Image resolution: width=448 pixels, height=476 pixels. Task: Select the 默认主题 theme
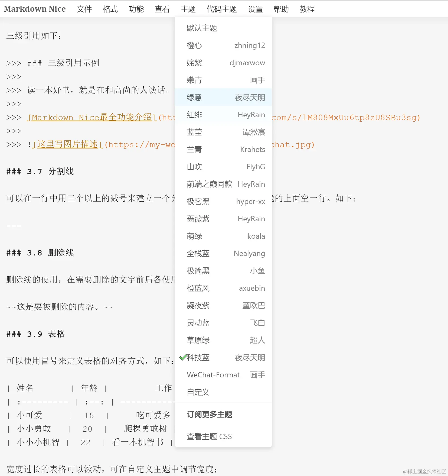click(x=223, y=28)
